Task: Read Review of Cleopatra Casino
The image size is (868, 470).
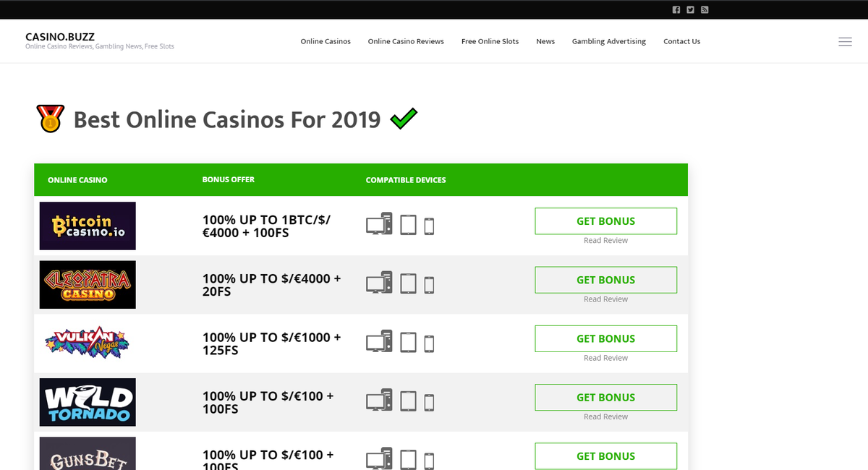Action: pyautogui.click(x=605, y=299)
